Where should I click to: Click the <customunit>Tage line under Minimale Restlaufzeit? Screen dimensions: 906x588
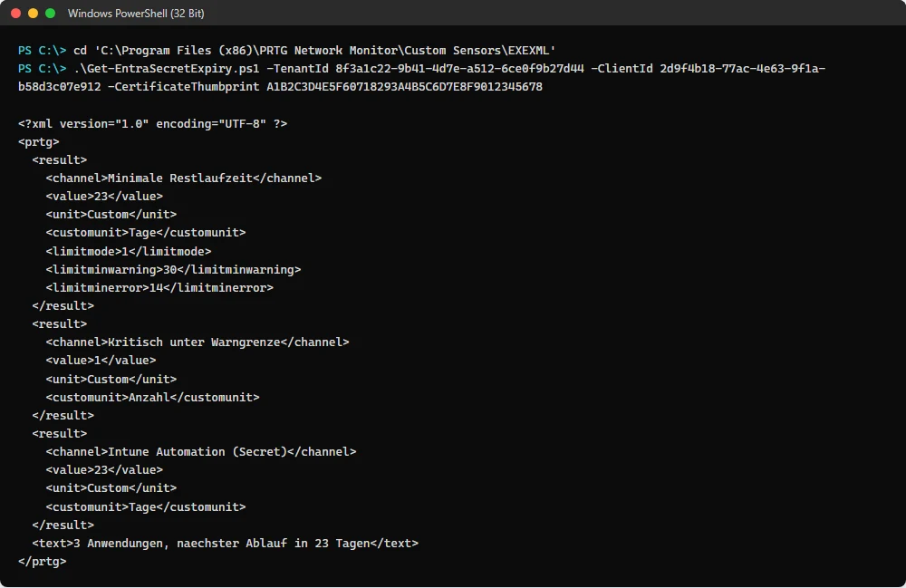[146, 232]
